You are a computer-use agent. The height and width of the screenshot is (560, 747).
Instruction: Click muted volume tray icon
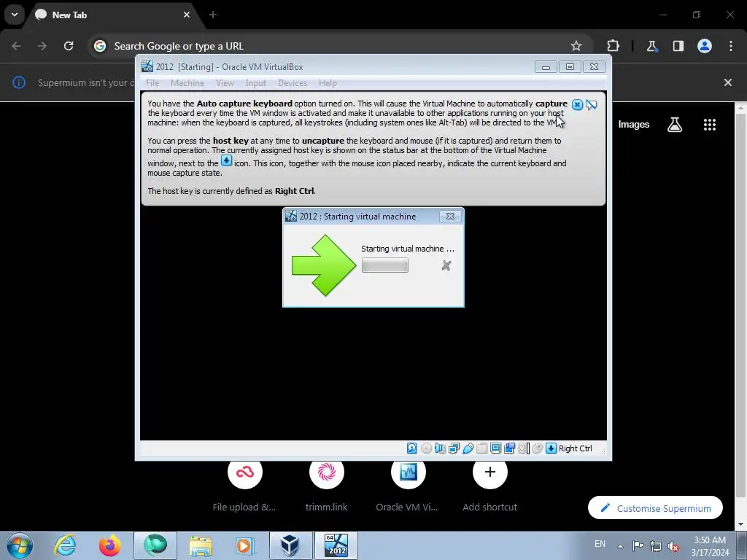pos(673,545)
